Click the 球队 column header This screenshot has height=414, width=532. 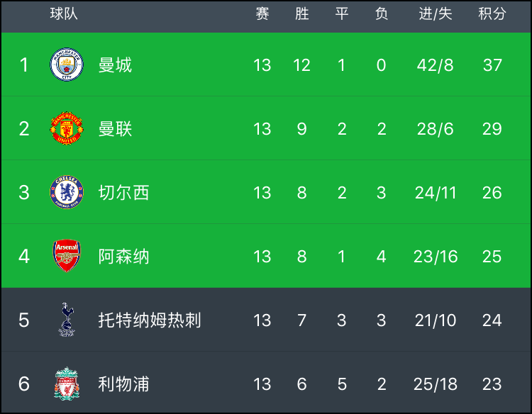coord(64,14)
